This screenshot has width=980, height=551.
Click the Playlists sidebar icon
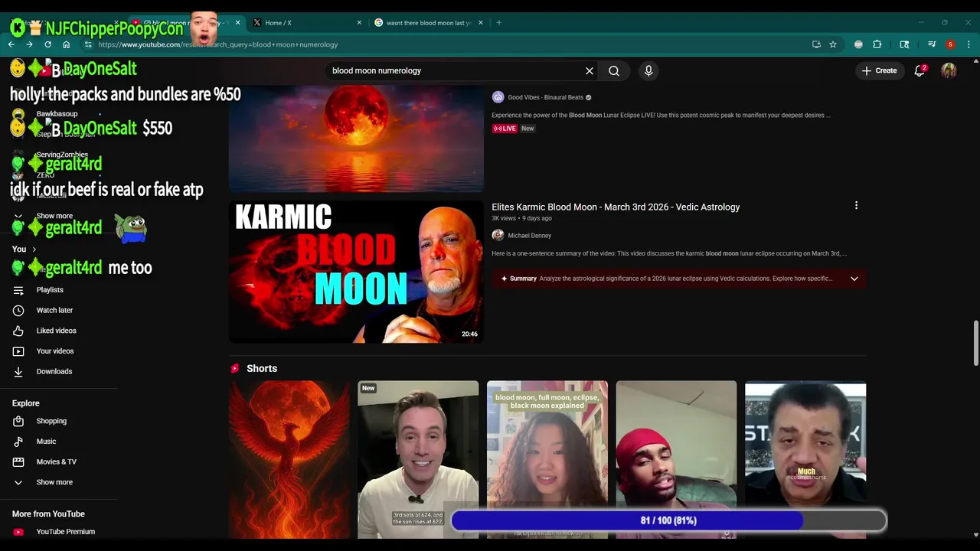click(18, 290)
